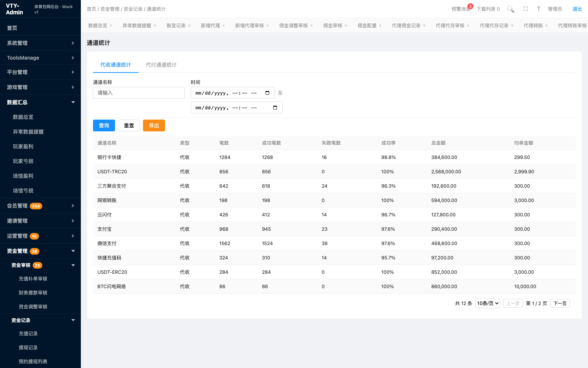The width and height of the screenshot is (588, 368).
Task: Expand 会员管理 sidebar menu
Action: pos(40,206)
